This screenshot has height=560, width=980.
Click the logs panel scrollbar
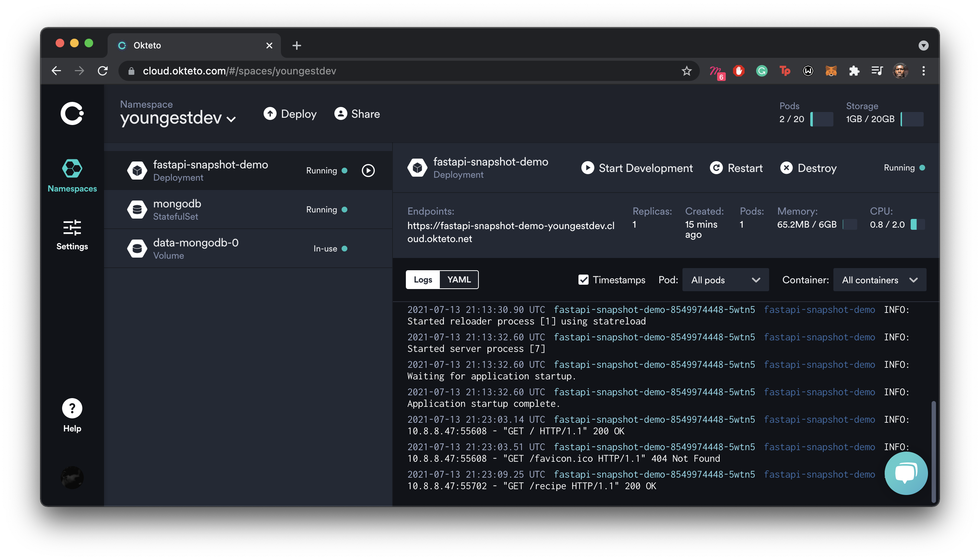(x=933, y=452)
